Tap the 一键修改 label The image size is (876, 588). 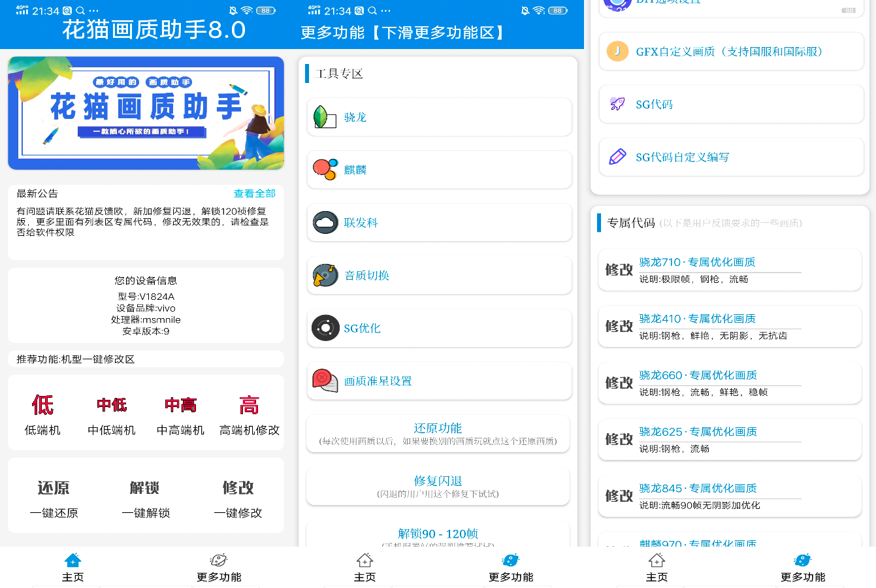pyautogui.click(x=238, y=514)
